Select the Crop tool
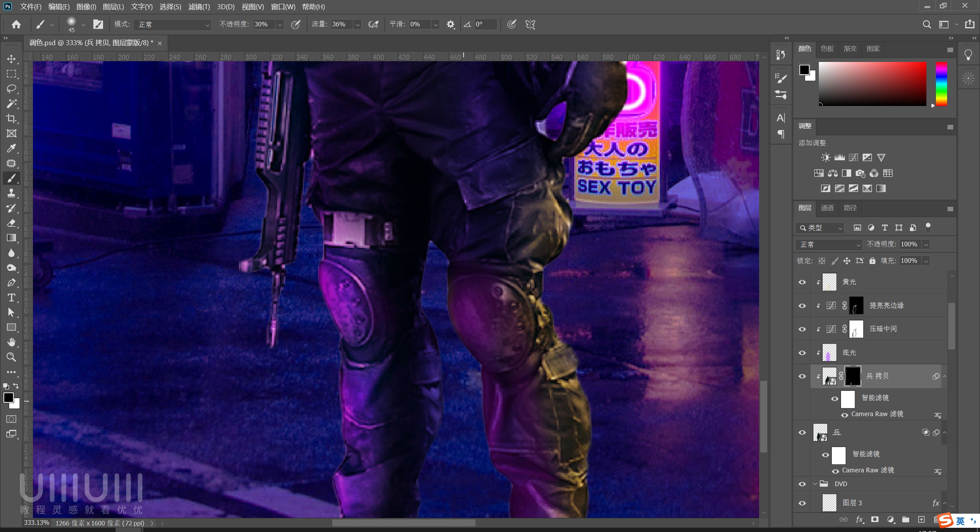980x532 pixels. 11,119
